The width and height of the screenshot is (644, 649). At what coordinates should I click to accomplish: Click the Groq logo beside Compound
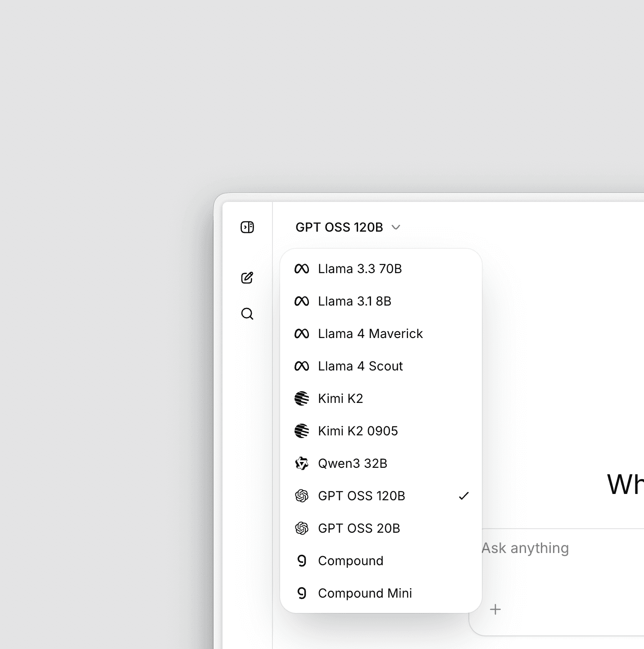[302, 561]
